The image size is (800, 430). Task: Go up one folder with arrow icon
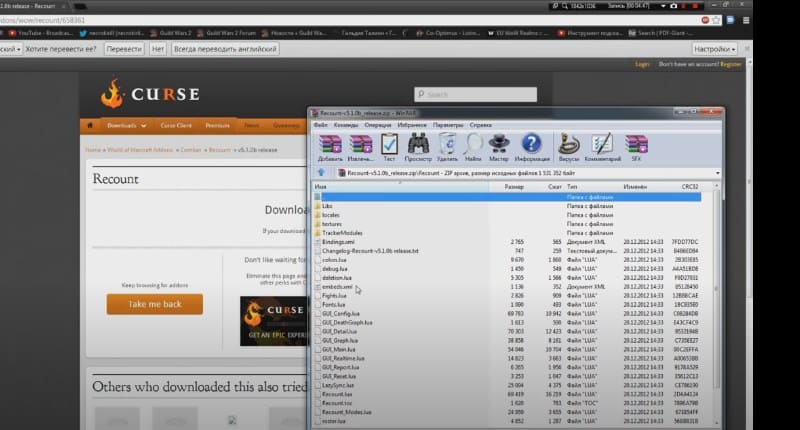[x=321, y=172]
